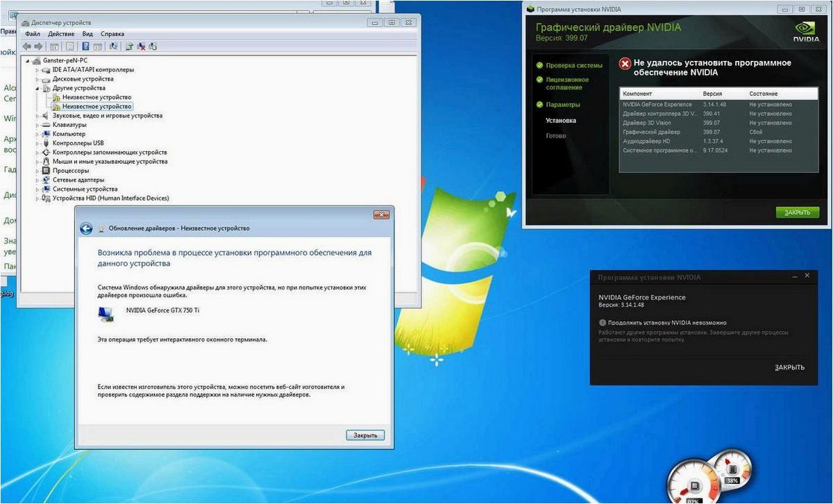Click the Лицензионное соглашение step label
Viewport: 833px width, 504px height.
[x=568, y=84]
